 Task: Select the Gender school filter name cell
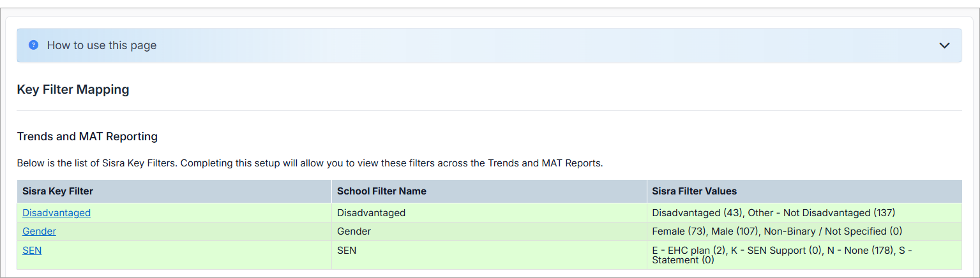click(x=354, y=231)
